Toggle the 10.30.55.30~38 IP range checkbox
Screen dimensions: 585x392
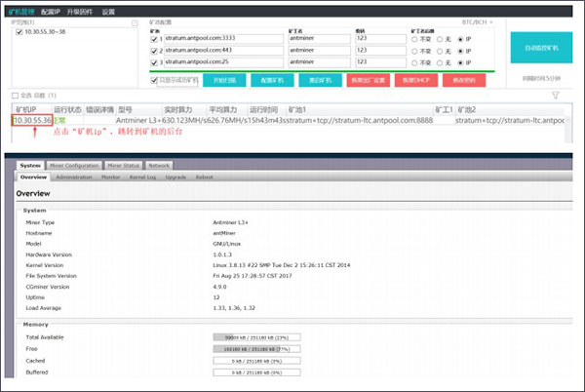coord(19,32)
